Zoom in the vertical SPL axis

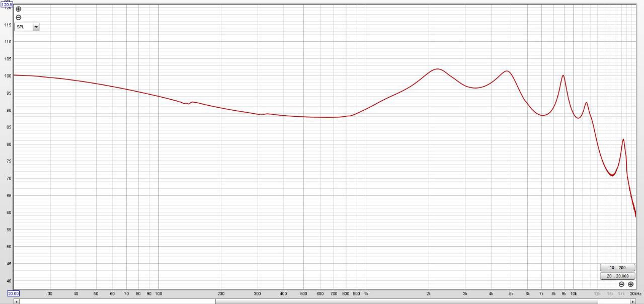pyautogui.click(x=19, y=9)
